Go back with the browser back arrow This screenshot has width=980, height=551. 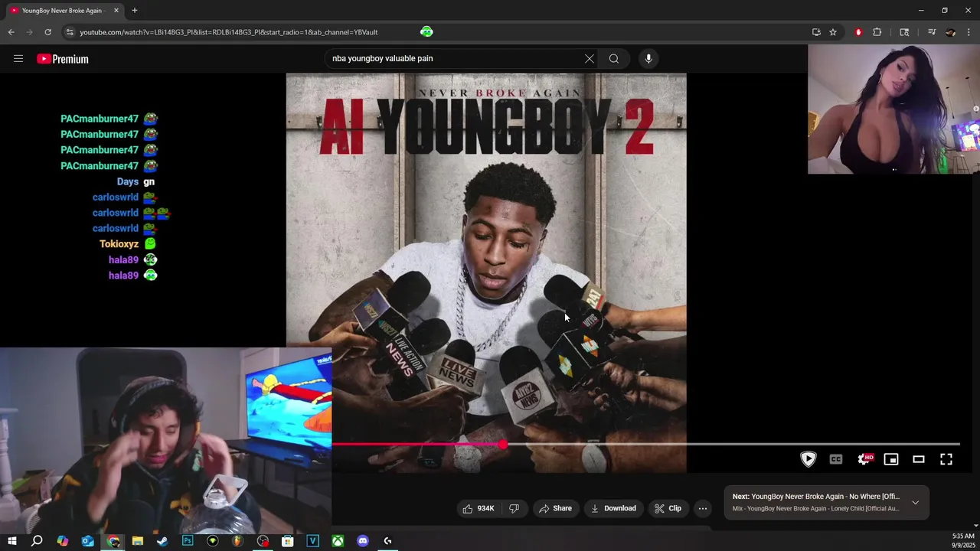tap(11, 32)
